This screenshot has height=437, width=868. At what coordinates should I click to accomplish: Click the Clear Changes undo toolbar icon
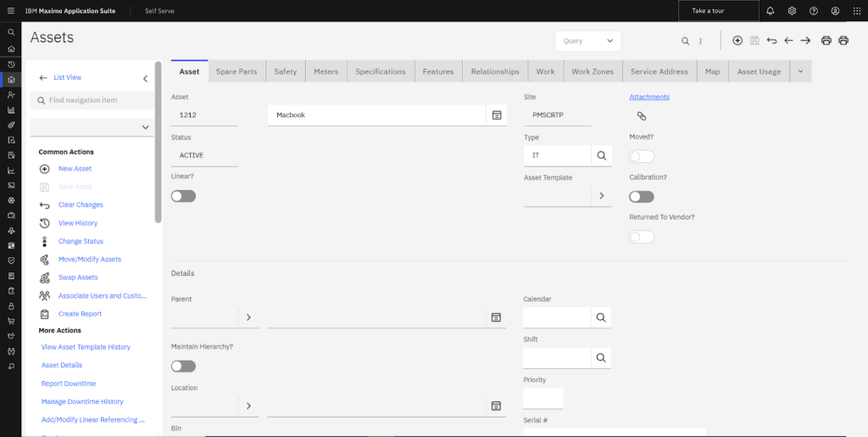(771, 41)
